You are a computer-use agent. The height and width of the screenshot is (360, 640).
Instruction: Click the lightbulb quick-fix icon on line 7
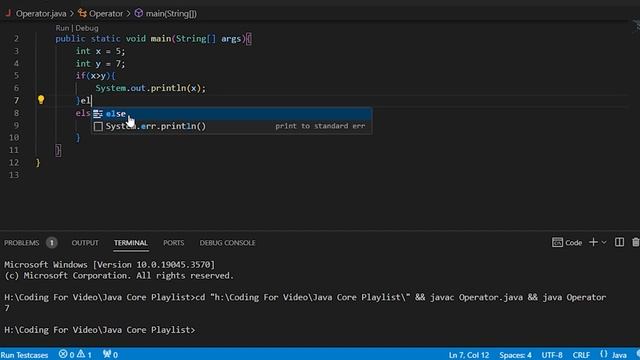[41, 100]
